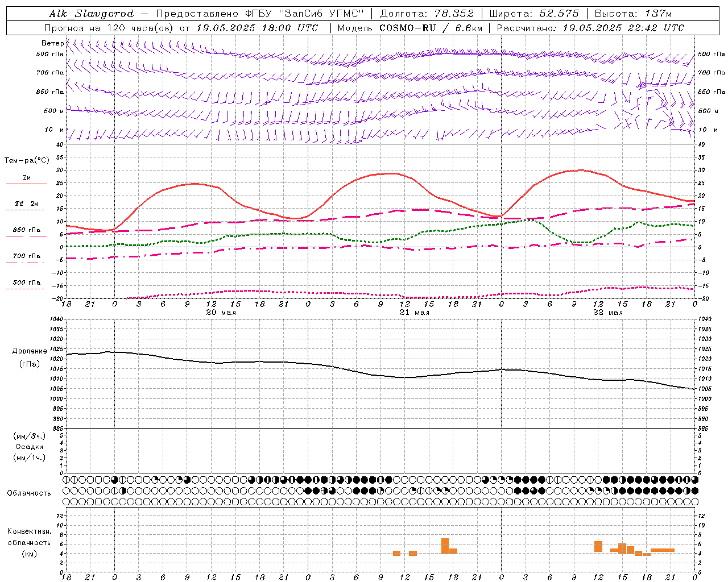Viewport: 728px width, 582px height.
Task: Click the red line sample under 2м legend
Action: click(26, 184)
